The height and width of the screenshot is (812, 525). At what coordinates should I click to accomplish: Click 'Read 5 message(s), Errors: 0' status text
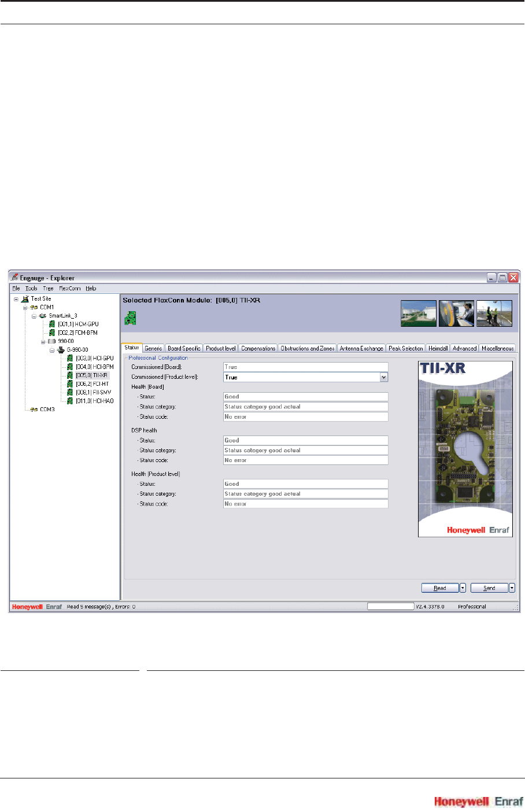click(x=101, y=607)
